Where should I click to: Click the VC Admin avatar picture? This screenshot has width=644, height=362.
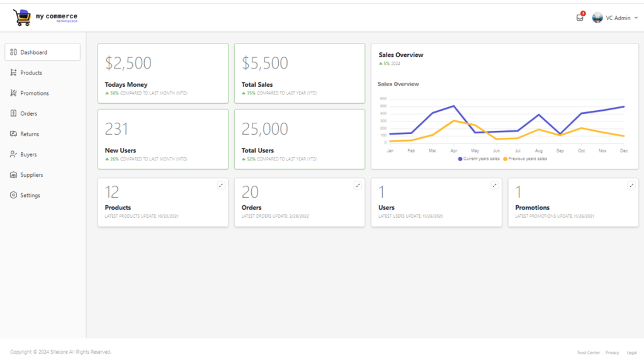click(597, 18)
